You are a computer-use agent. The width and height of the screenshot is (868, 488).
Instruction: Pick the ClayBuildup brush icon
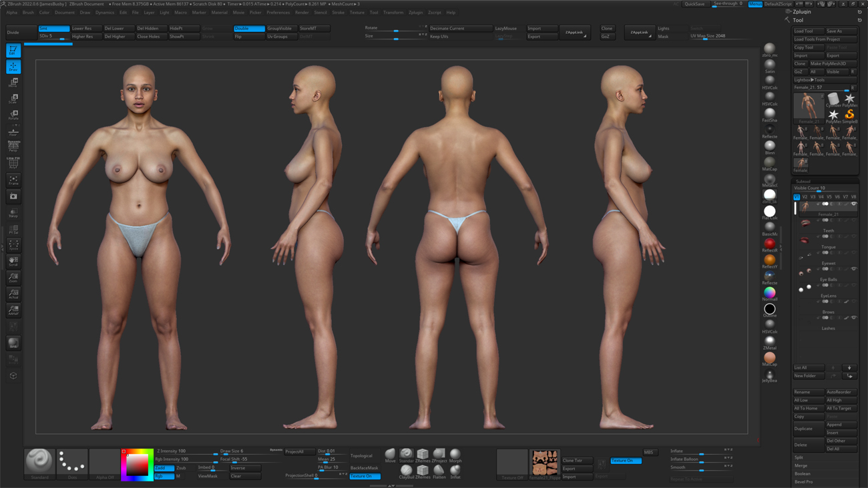(x=406, y=472)
